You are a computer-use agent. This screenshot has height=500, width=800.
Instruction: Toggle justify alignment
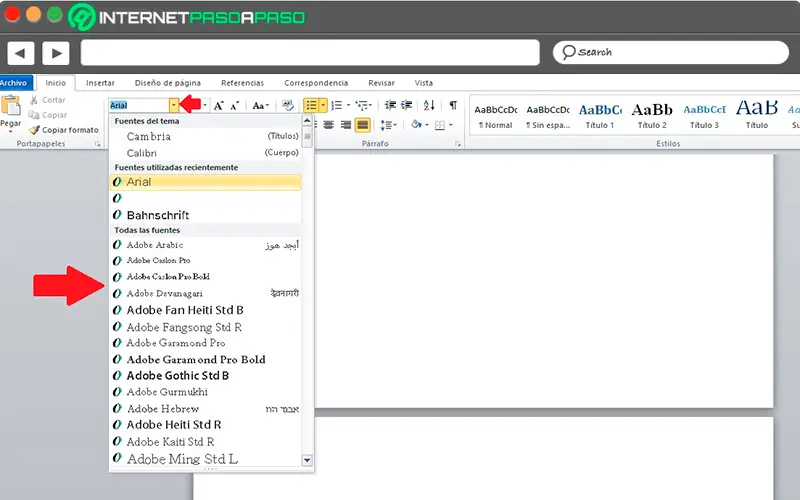(x=362, y=125)
